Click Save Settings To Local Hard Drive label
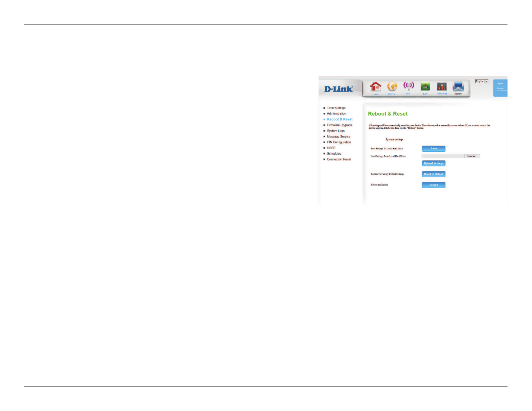Viewport: 532px width, 411px height. click(387, 148)
